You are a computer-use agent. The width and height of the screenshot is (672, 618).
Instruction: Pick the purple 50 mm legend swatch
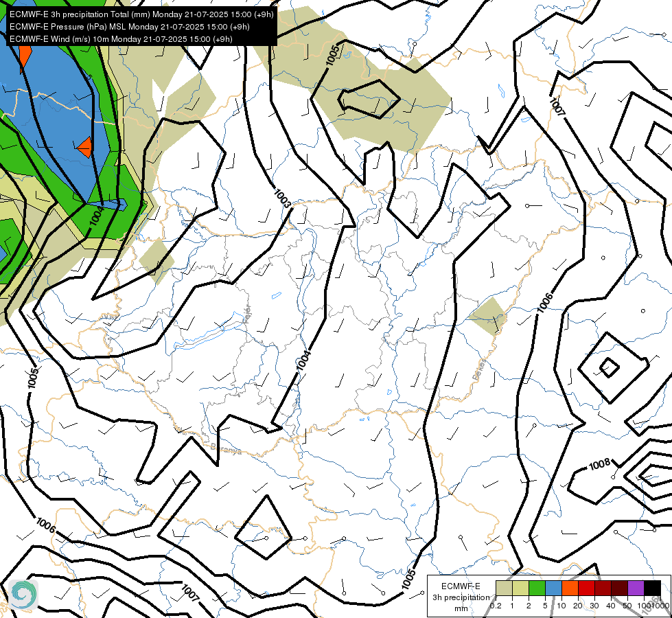(636, 588)
